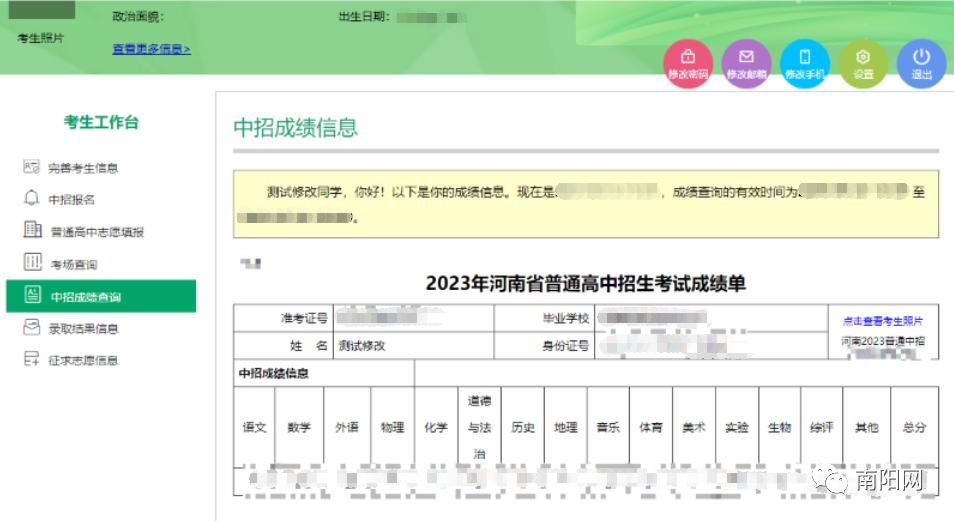Click the 化学 column header

tap(436, 427)
